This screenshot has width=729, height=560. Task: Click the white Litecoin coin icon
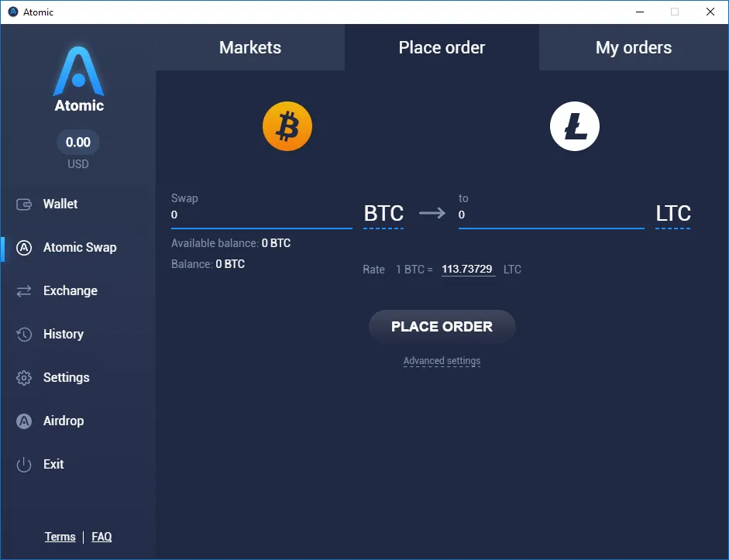point(575,126)
